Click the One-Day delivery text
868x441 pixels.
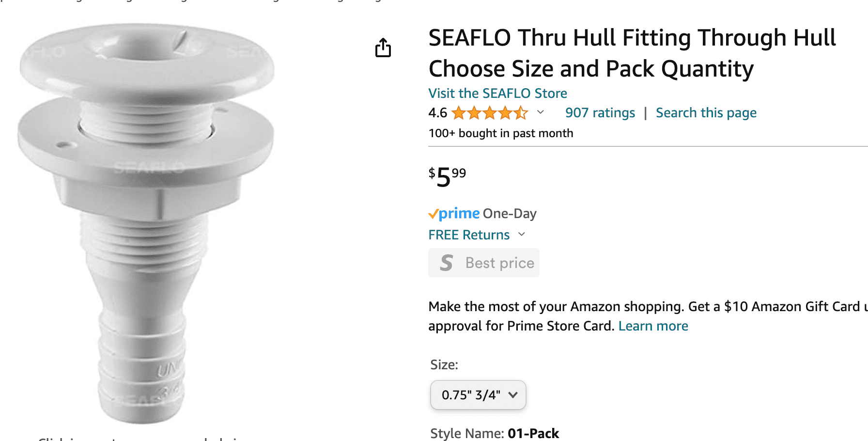click(510, 214)
